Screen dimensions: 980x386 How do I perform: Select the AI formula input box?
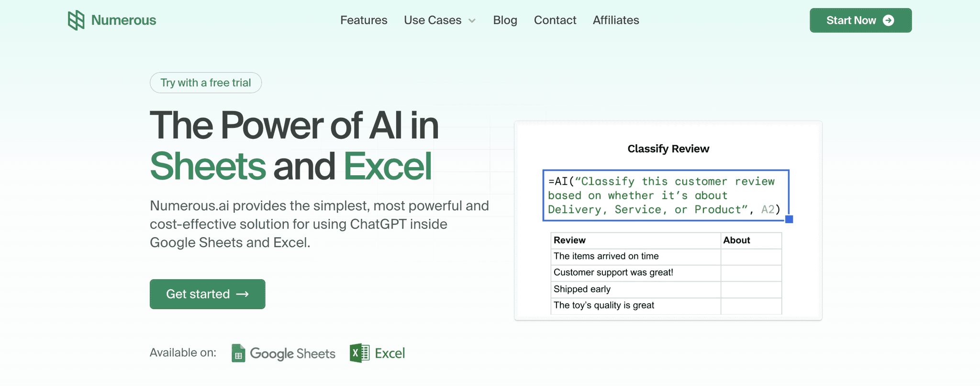(666, 195)
